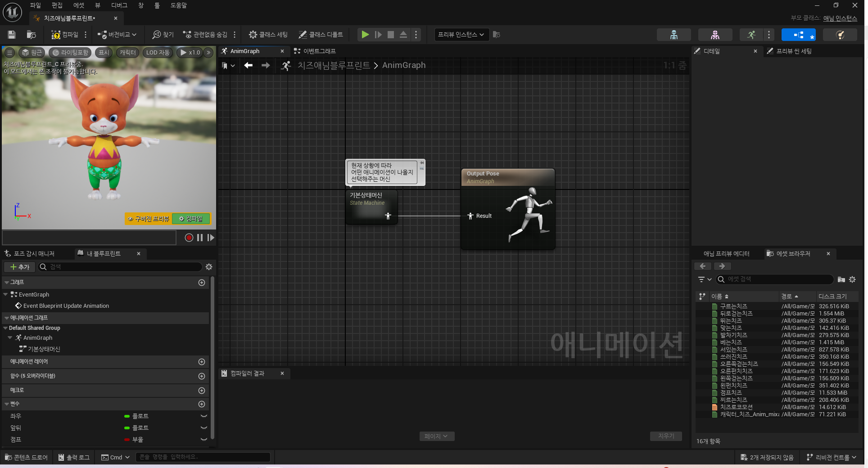The width and height of the screenshot is (868, 468).
Task: Open My Blueprint view options gear
Action: coord(209,267)
